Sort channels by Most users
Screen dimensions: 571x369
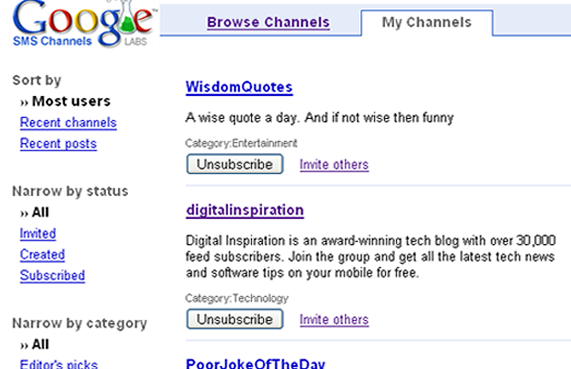(x=71, y=101)
